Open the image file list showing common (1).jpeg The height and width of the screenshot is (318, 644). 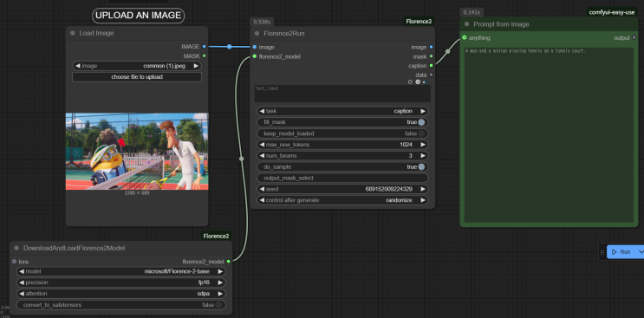pyautogui.click(x=137, y=66)
